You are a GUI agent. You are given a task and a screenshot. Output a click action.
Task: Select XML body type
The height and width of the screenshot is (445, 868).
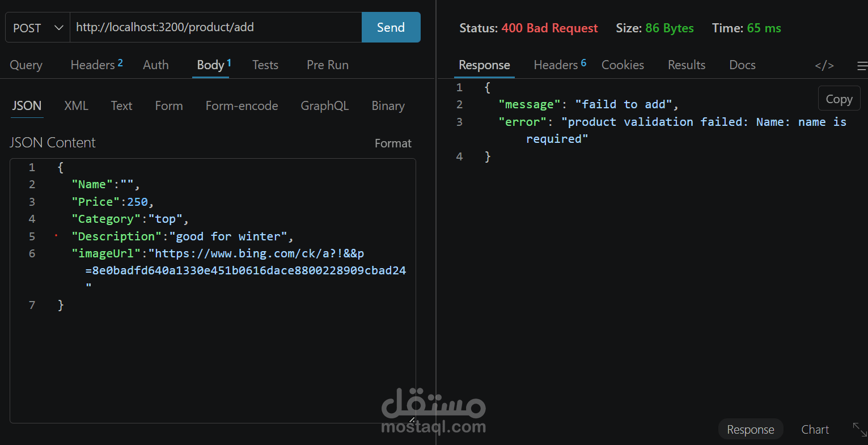click(x=76, y=106)
